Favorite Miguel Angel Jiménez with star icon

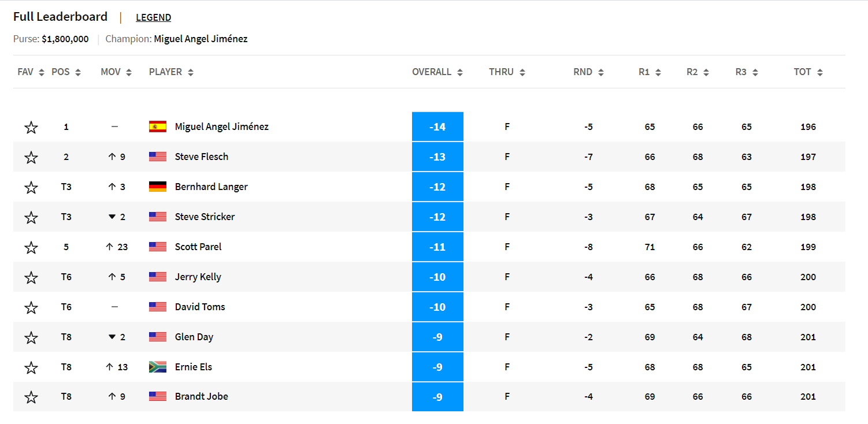click(31, 127)
